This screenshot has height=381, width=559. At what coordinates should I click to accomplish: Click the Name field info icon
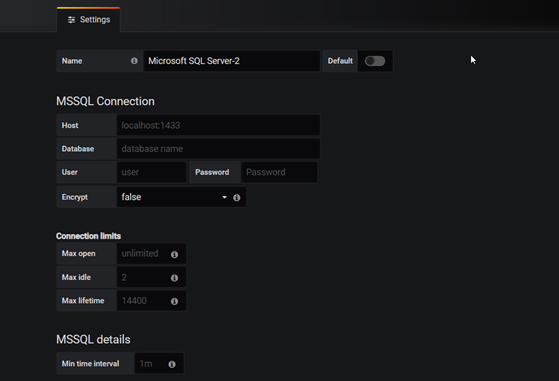pyautogui.click(x=134, y=61)
